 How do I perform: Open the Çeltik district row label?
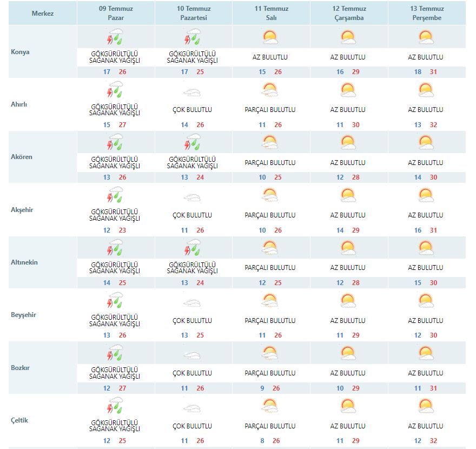[x=19, y=420]
